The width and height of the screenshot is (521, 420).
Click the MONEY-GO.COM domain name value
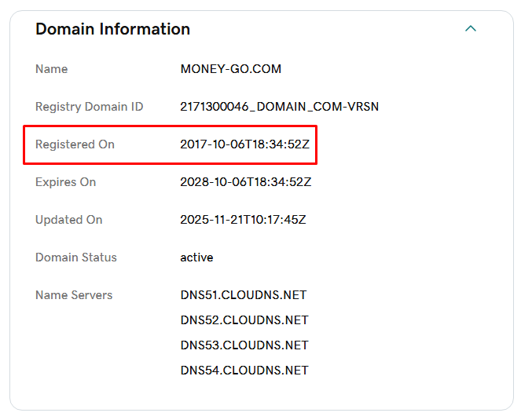click(x=230, y=69)
